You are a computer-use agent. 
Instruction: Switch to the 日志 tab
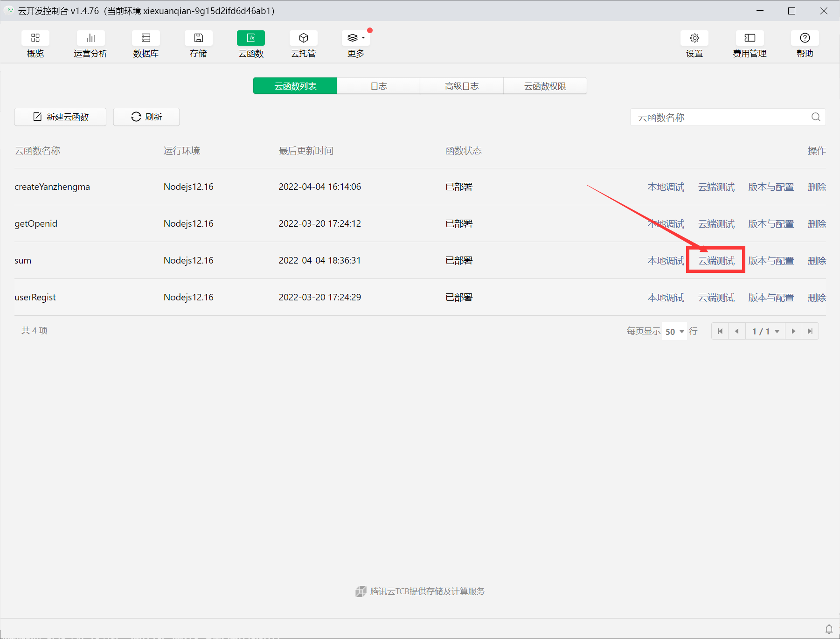[x=378, y=86]
